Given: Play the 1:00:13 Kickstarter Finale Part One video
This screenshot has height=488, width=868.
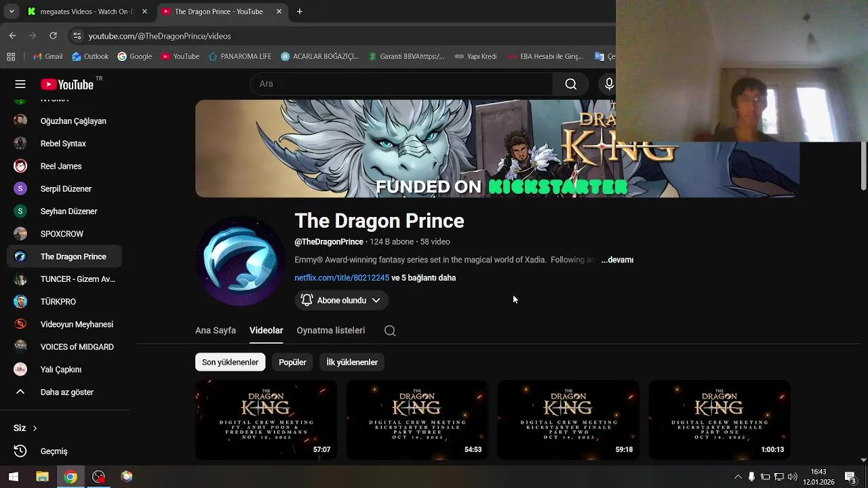Looking at the screenshot, I should [719, 420].
